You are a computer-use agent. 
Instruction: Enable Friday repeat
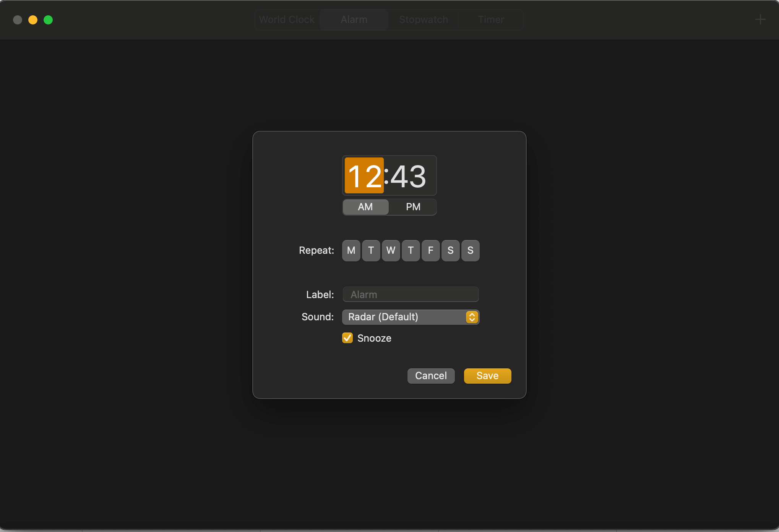point(430,250)
